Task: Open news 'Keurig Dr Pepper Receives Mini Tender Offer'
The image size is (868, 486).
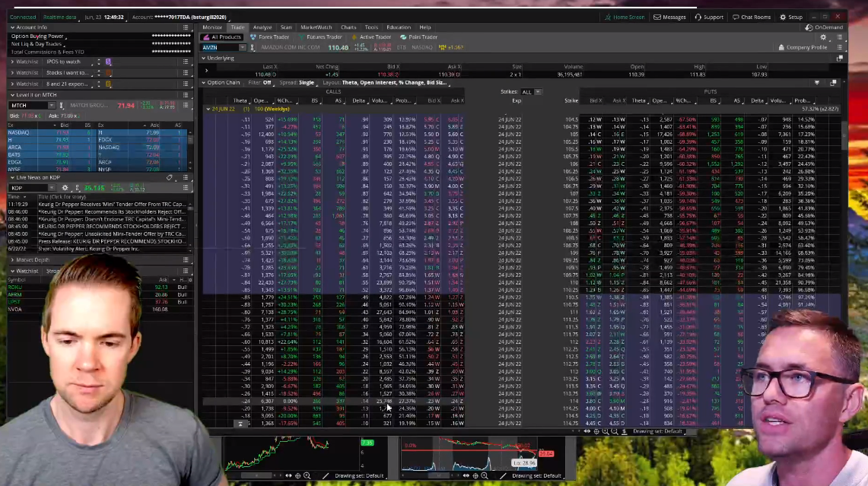Action: tap(112, 205)
